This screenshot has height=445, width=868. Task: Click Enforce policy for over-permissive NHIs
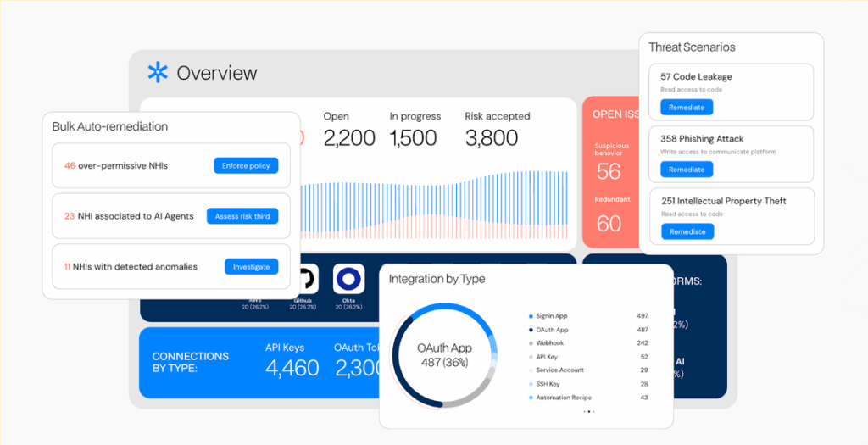(x=246, y=165)
